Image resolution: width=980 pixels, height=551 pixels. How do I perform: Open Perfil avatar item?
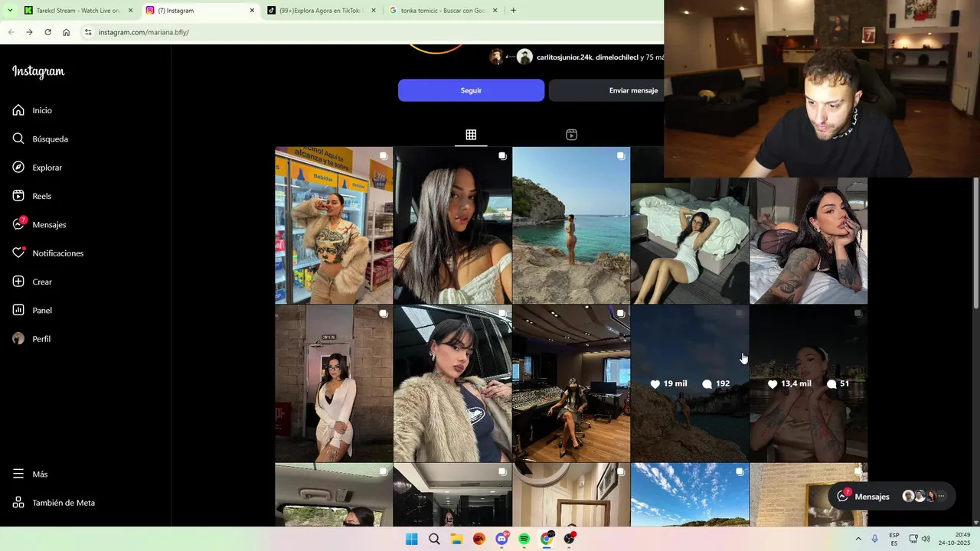(x=31, y=339)
